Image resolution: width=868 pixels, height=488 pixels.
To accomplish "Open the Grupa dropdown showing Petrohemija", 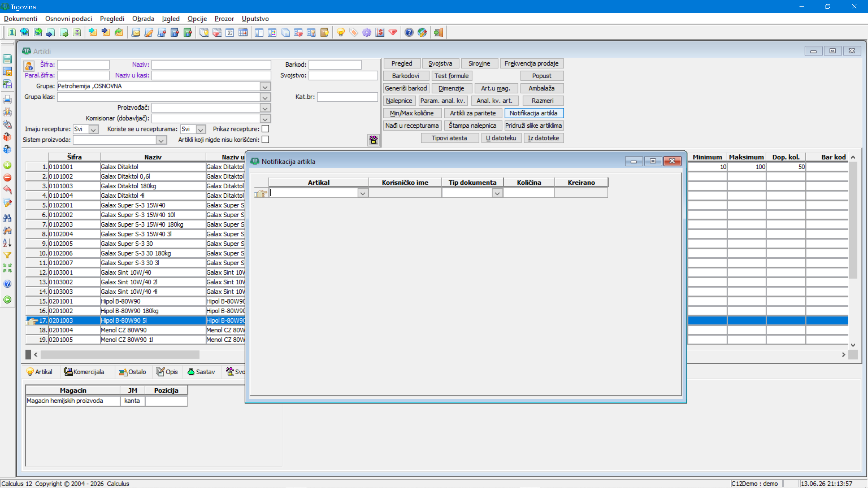I will click(265, 87).
